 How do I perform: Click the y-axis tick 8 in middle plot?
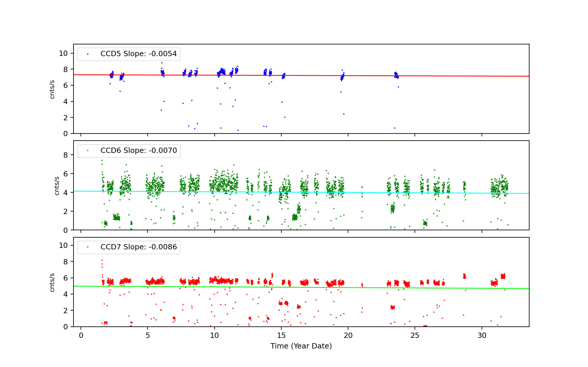tap(65, 155)
